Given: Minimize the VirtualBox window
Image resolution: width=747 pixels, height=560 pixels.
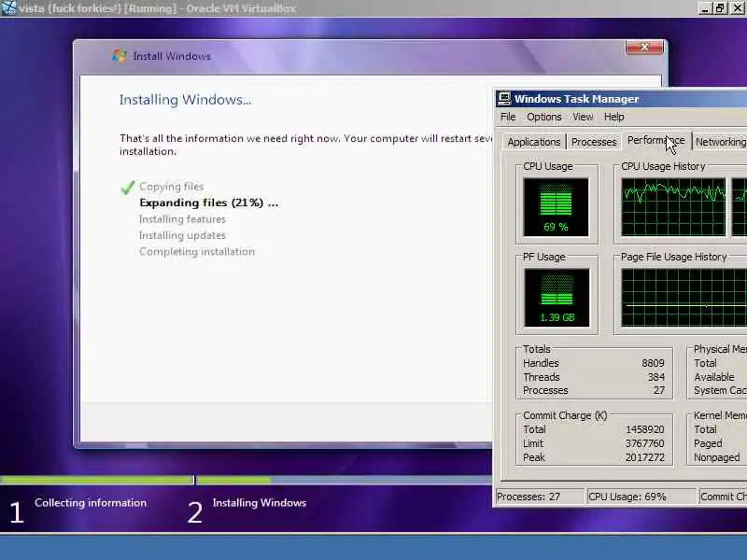Looking at the screenshot, I should click(706, 8).
